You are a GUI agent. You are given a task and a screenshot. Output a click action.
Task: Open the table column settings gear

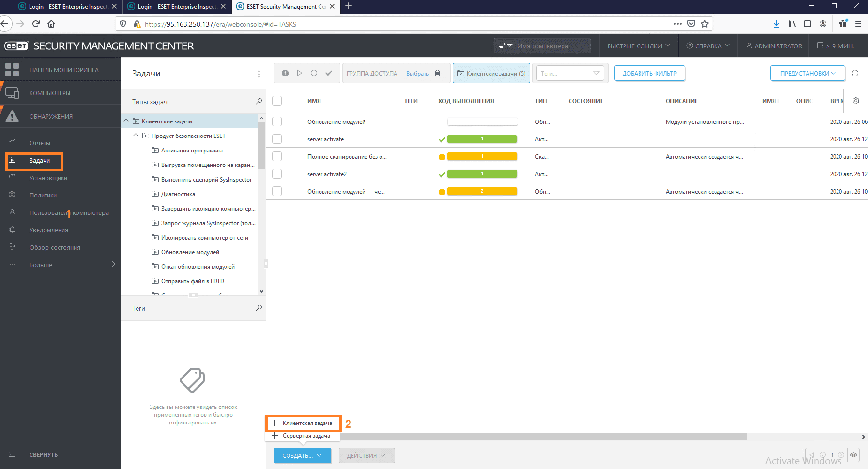[856, 101]
